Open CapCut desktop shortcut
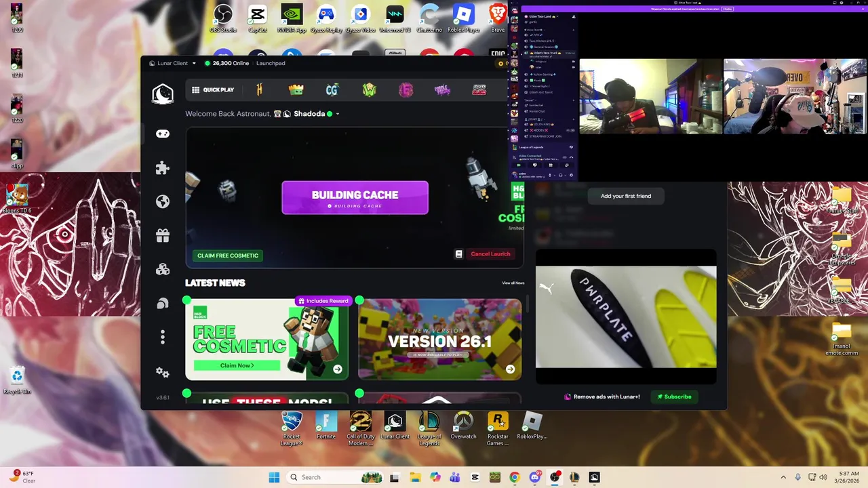Screen dimensions: 868x488 pyautogui.click(x=258, y=19)
